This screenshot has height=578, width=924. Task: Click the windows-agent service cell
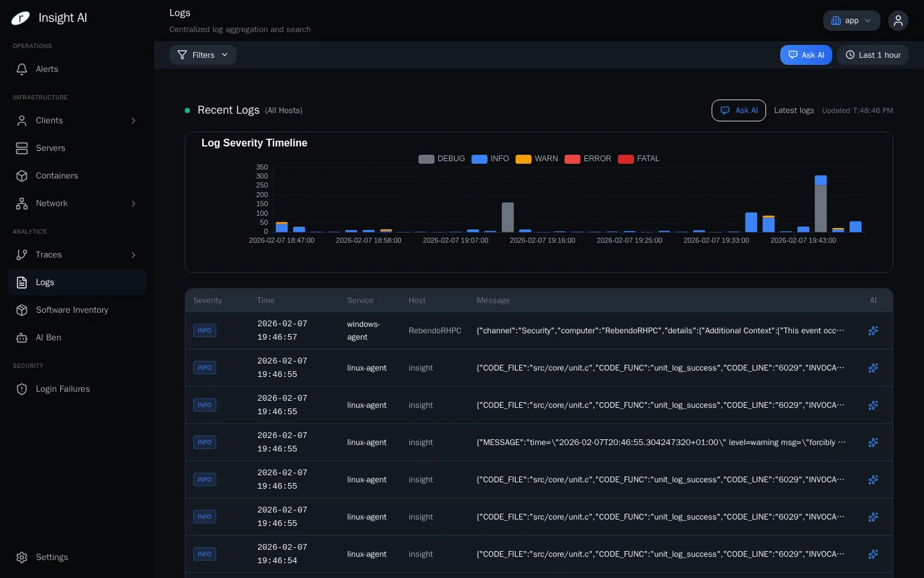(364, 331)
